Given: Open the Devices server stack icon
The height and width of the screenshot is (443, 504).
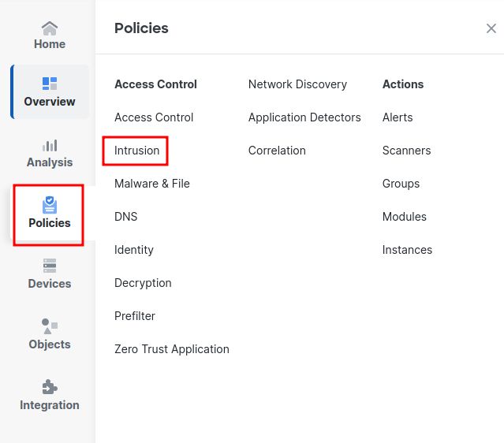Looking at the screenshot, I should [50, 266].
